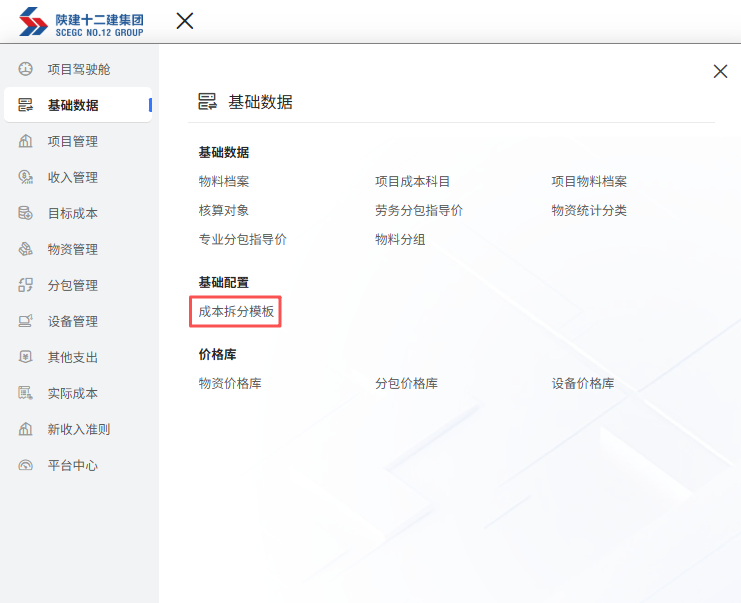Open 设备价格库 under 价格库

582,383
